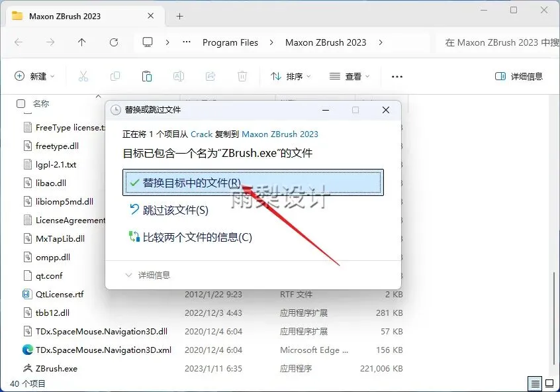Viewport: 560px width, 392px height.
Task: Click the Share icon
Action: tap(210, 76)
